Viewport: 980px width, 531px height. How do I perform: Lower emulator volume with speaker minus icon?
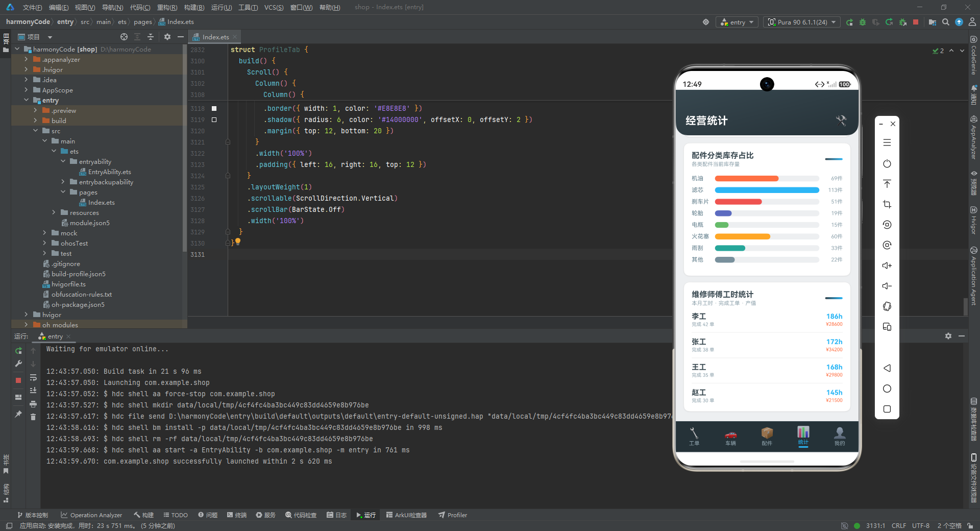click(887, 286)
